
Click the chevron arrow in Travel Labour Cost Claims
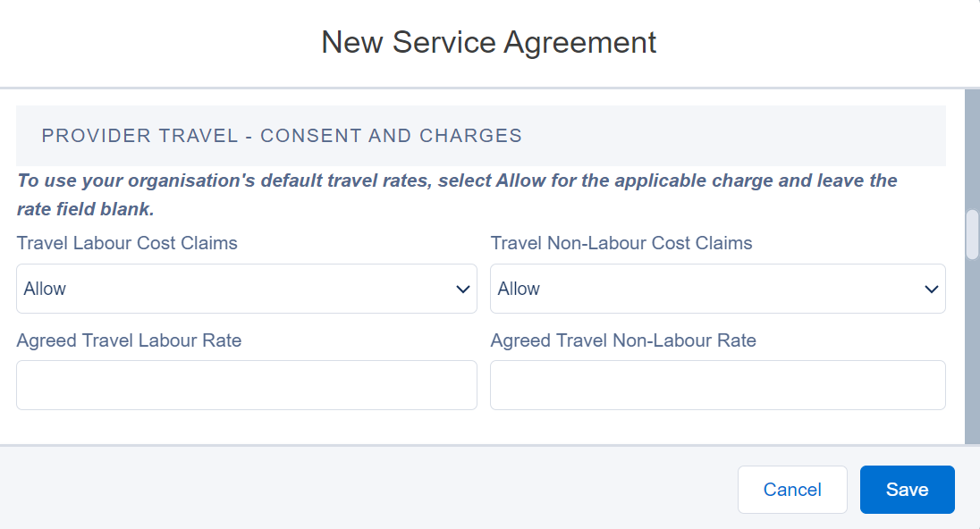(x=463, y=290)
